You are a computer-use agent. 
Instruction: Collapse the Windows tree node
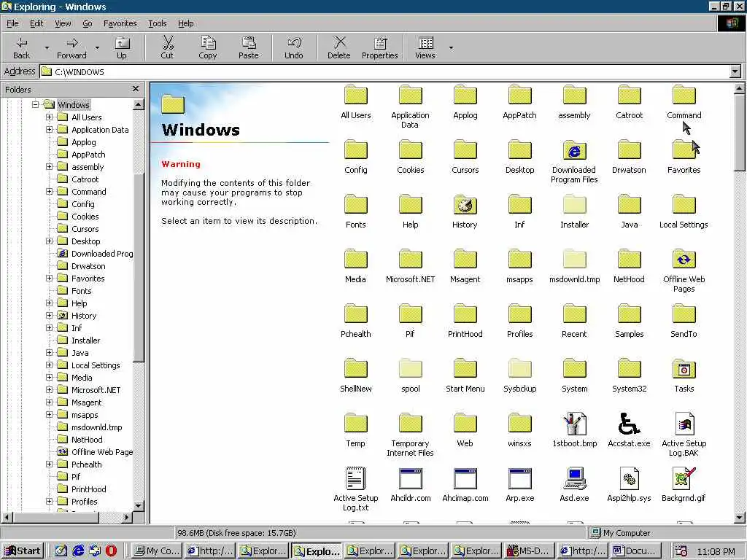[35, 104]
